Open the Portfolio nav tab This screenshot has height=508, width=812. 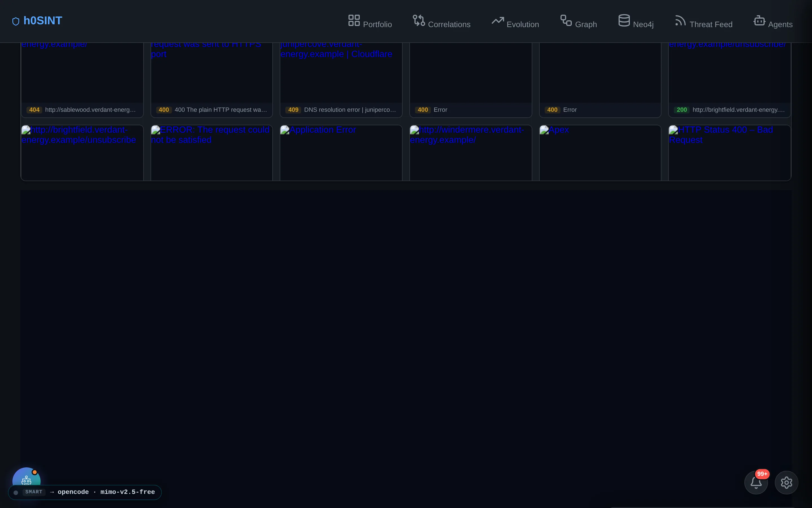click(370, 21)
